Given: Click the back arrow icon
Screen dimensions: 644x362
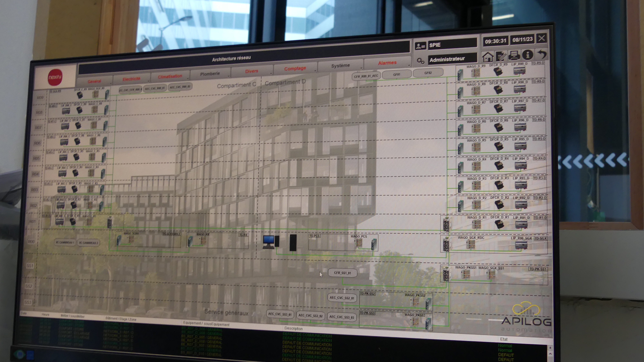Looking at the screenshot, I should (542, 54).
